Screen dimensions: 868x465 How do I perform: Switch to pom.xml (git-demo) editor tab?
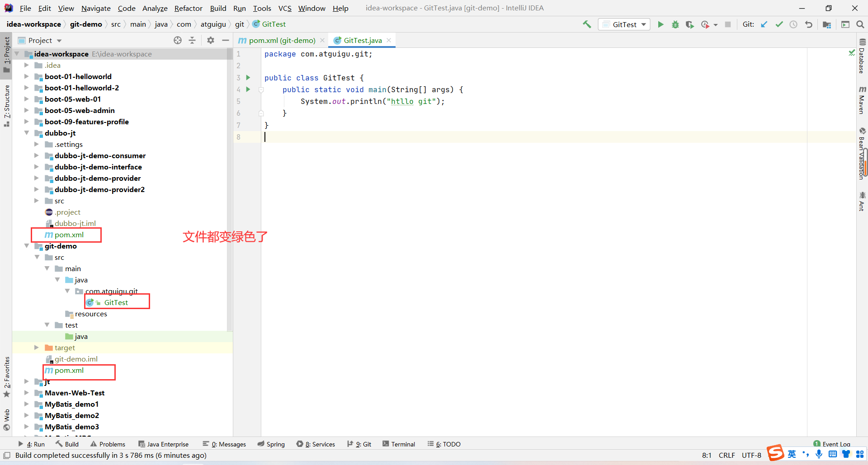click(282, 40)
